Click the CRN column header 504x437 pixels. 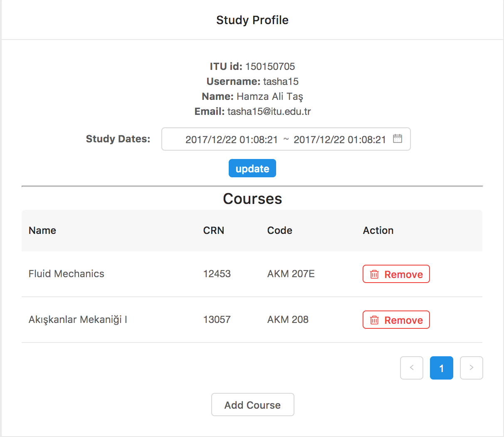pyautogui.click(x=214, y=230)
